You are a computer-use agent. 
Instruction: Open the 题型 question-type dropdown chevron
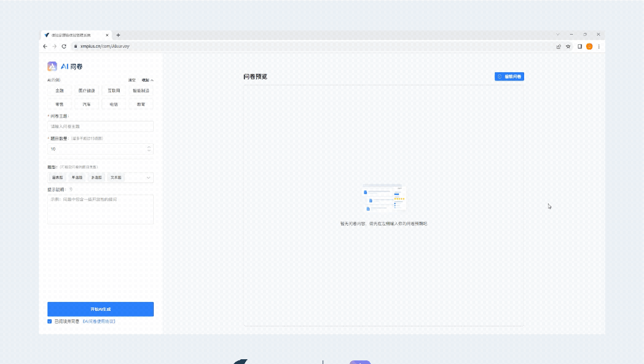[148, 178]
